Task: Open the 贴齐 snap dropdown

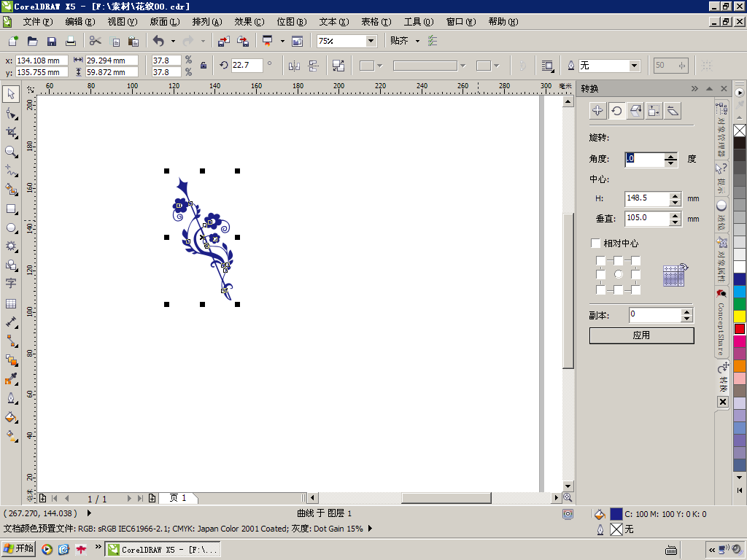Action: click(417, 41)
